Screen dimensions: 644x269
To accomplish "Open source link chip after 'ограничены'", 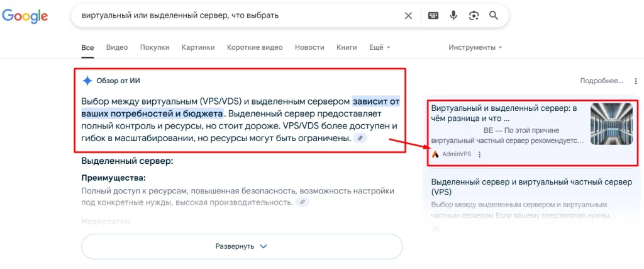I will click(x=360, y=138).
